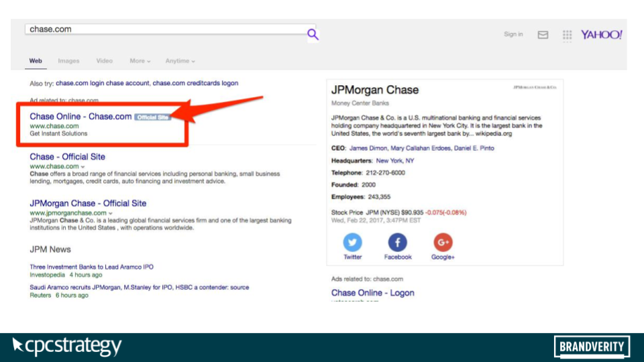644x362 pixels.
Task: Go to Yahoo home via logo
Action: tap(601, 34)
